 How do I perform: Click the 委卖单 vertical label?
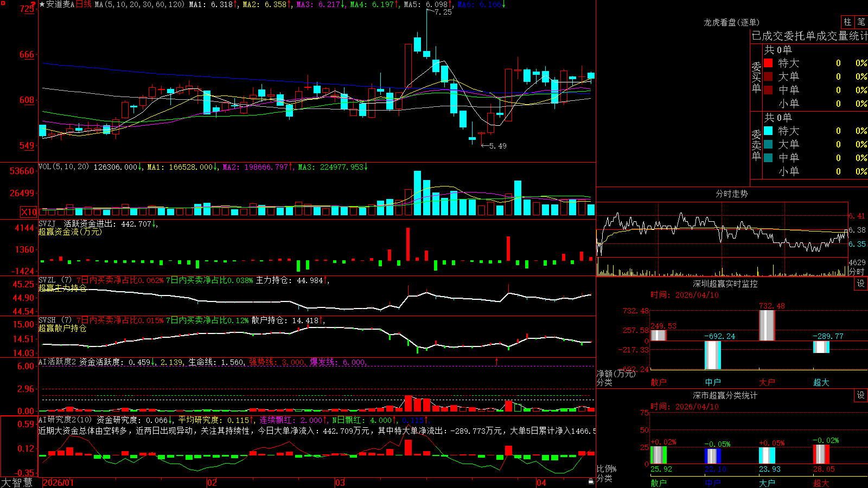coord(756,145)
